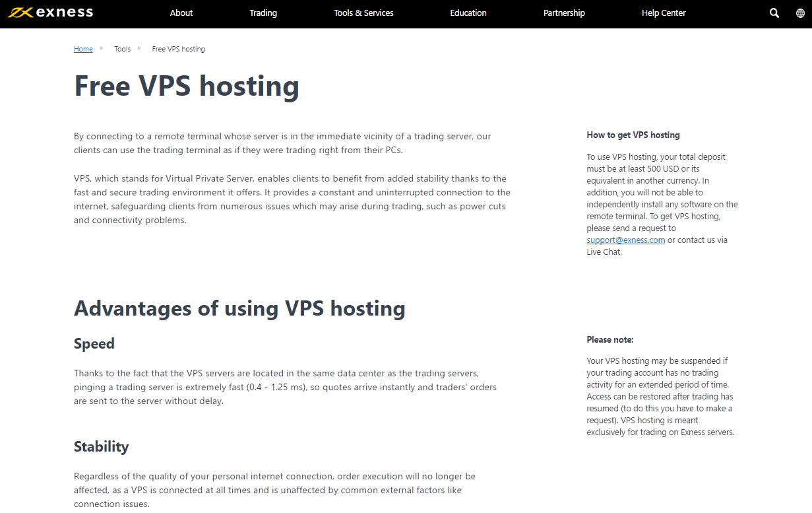The height and width of the screenshot is (513, 812).
Task: Open the Help Center menu
Action: tap(664, 13)
